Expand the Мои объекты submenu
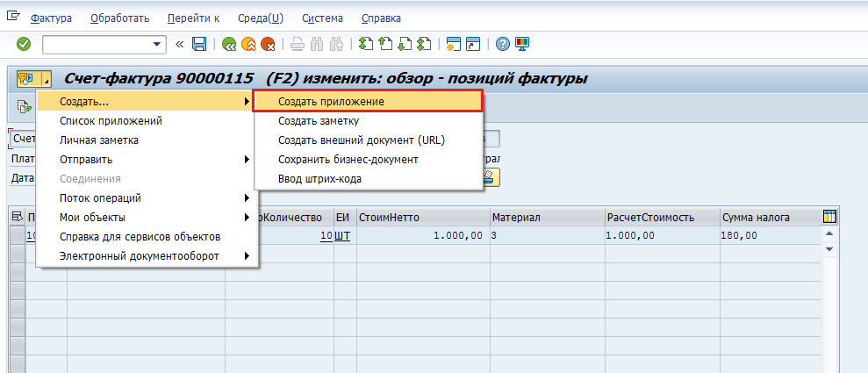The image size is (868, 373). click(x=145, y=218)
